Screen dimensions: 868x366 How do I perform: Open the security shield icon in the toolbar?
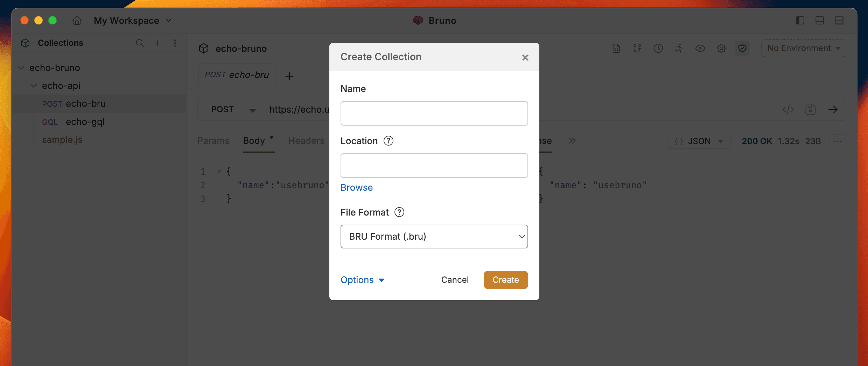point(743,48)
